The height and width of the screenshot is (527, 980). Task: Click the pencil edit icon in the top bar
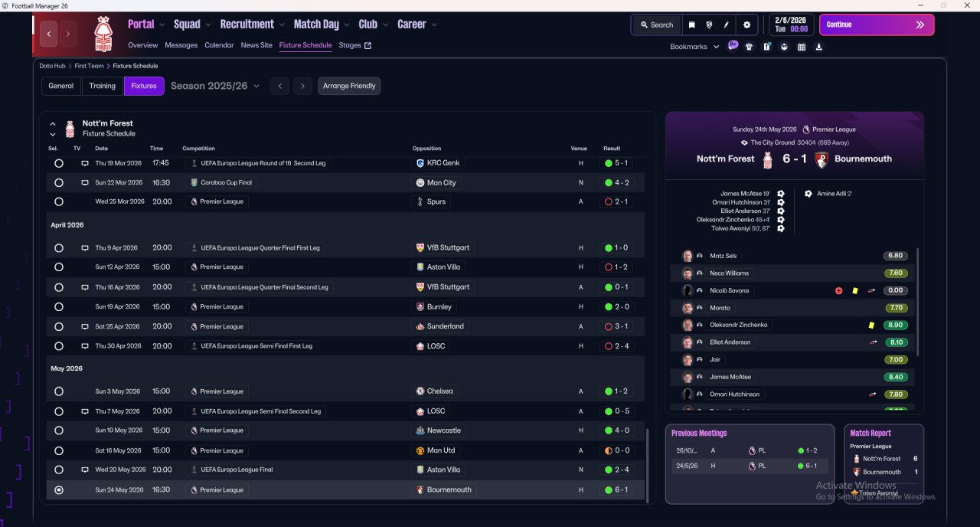click(x=727, y=25)
